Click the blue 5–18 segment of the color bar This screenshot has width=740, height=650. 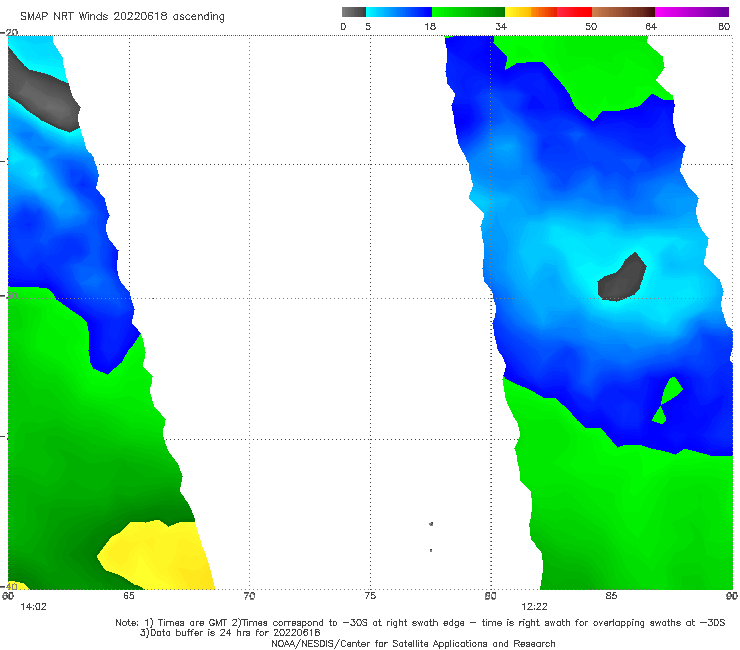pyautogui.click(x=399, y=12)
